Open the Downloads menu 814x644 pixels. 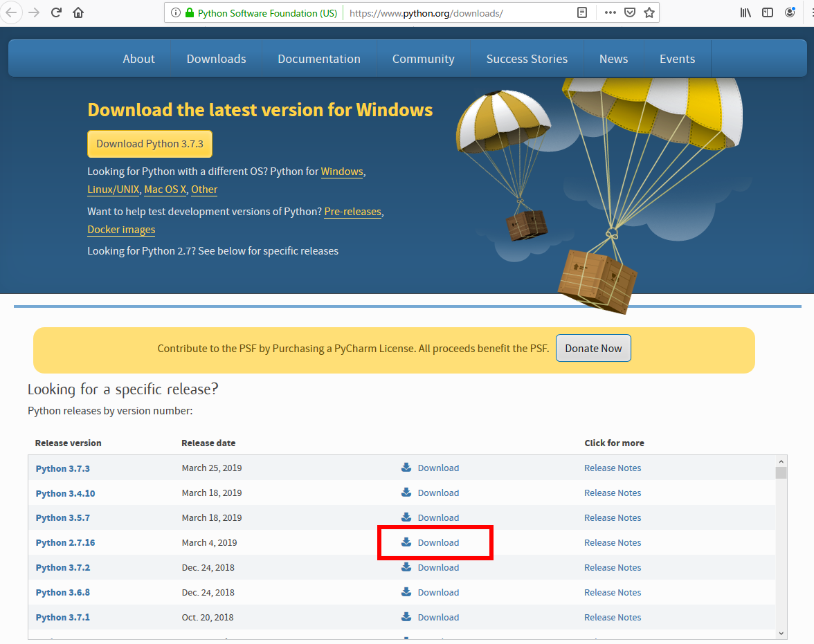217,59
